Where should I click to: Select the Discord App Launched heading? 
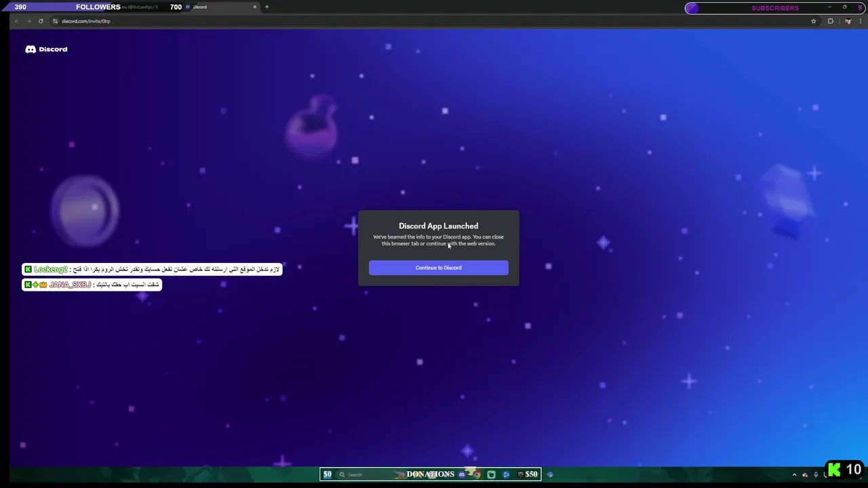coord(438,226)
